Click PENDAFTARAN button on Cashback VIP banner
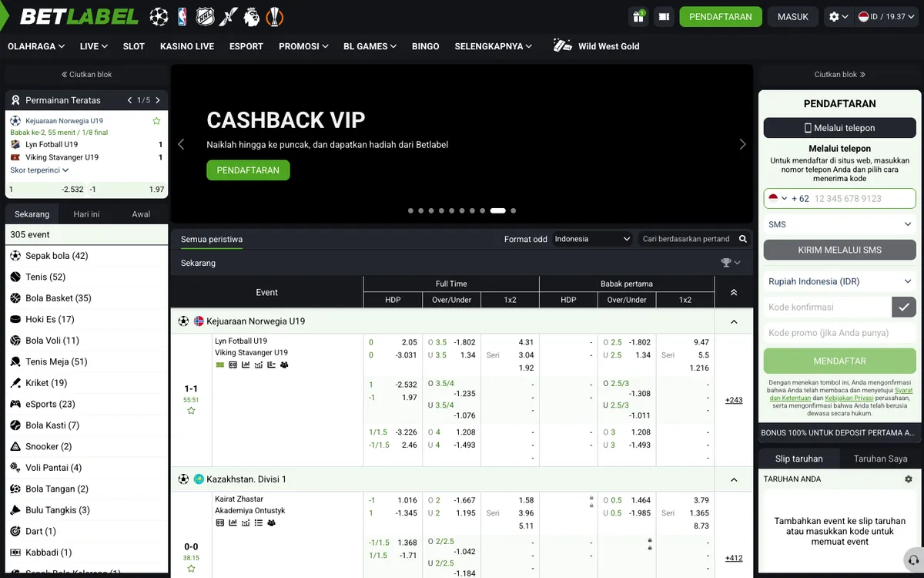924x578 pixels. [248, 170]
